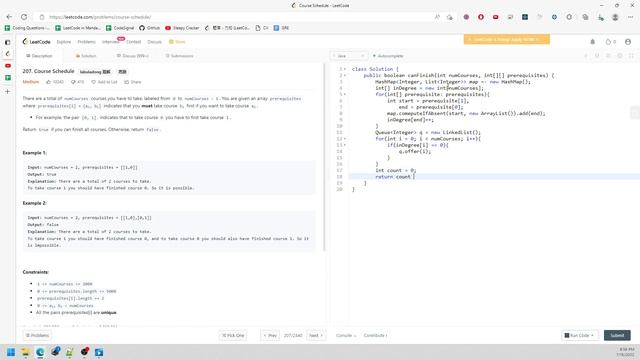
Task: Open the Problems list button at bottom
Action: 37,336
